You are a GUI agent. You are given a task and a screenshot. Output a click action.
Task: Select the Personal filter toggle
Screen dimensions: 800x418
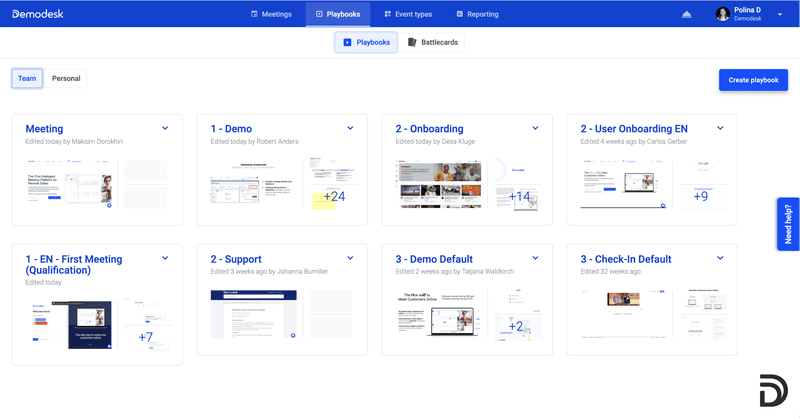click(66, 79)
